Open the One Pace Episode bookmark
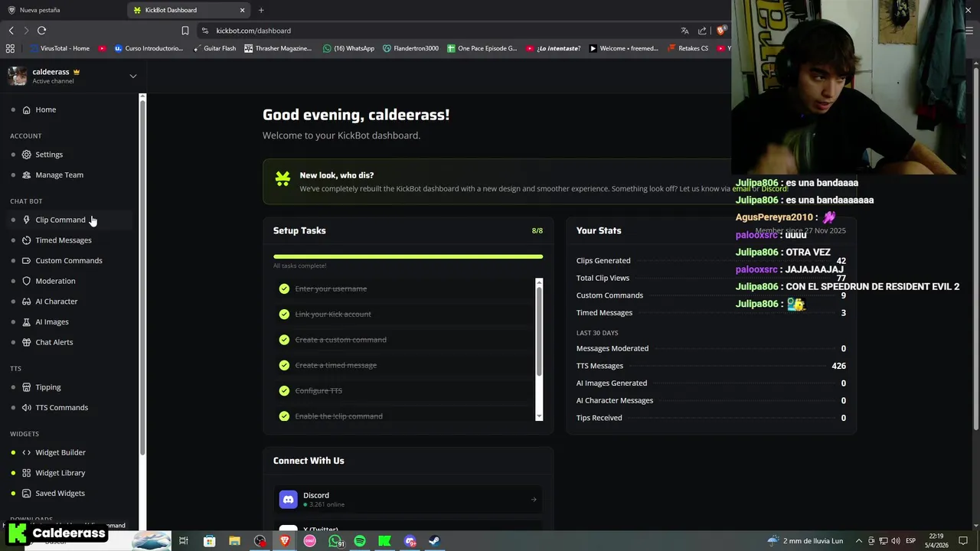This screenshot has width=980, height=551. [482, 48]
